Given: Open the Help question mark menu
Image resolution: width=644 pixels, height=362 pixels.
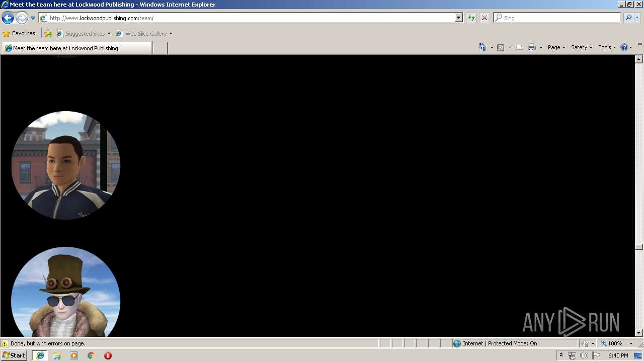Looking at the screenshot, I should click(x=626, y=47).
